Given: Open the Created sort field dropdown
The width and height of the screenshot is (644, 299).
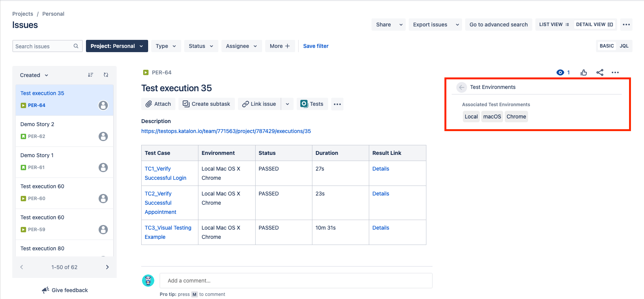Looking at the screenshot, I should (34, 75).
